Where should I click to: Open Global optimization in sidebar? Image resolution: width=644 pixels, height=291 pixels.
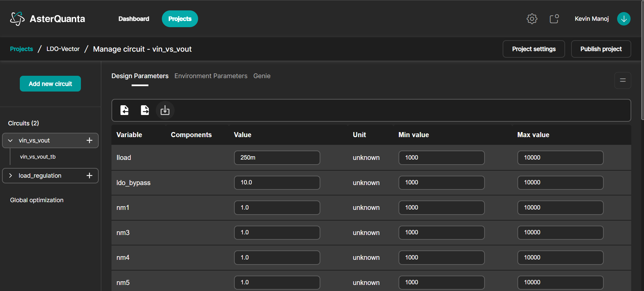37,200
